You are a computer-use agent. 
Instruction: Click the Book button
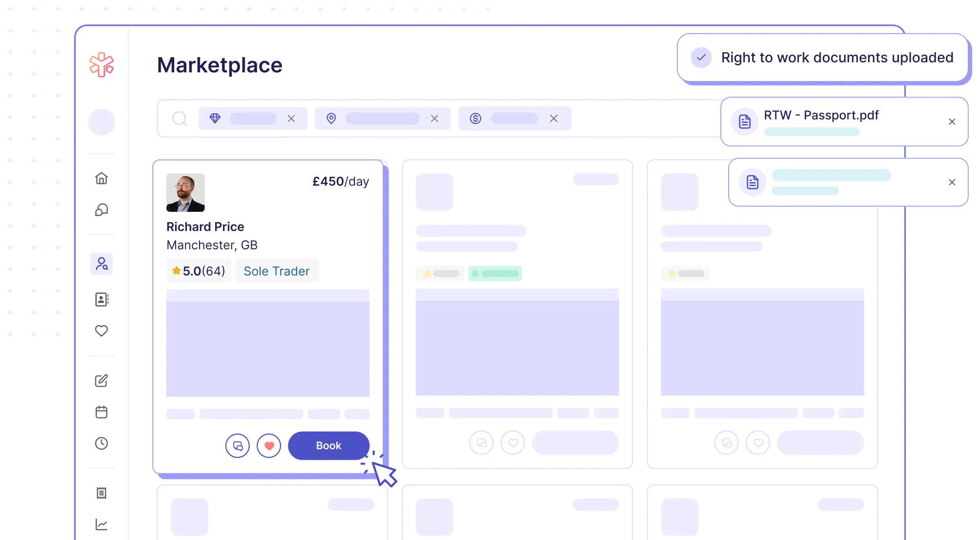click(328, 445)
